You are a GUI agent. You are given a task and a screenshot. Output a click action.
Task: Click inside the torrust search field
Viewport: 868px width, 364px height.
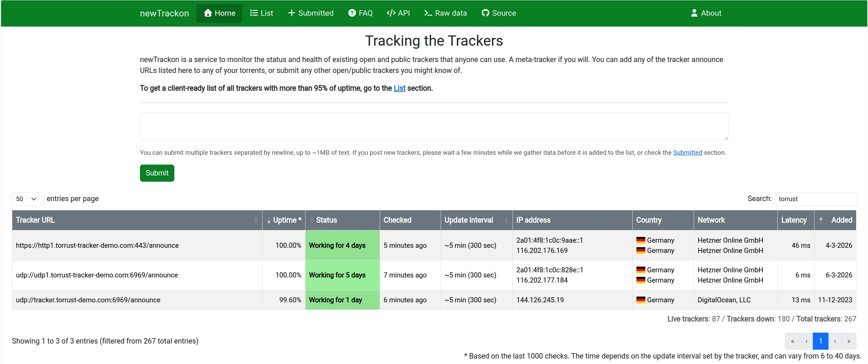point(815,199)
